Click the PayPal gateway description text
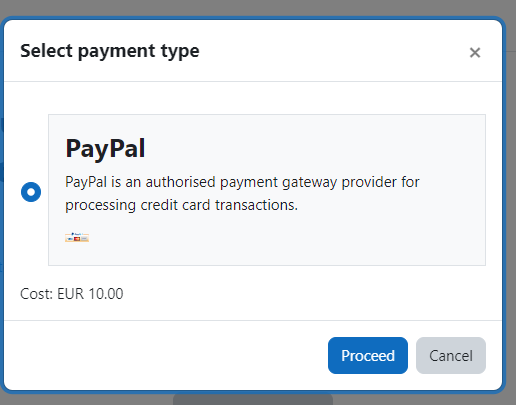 coord(242,193)
